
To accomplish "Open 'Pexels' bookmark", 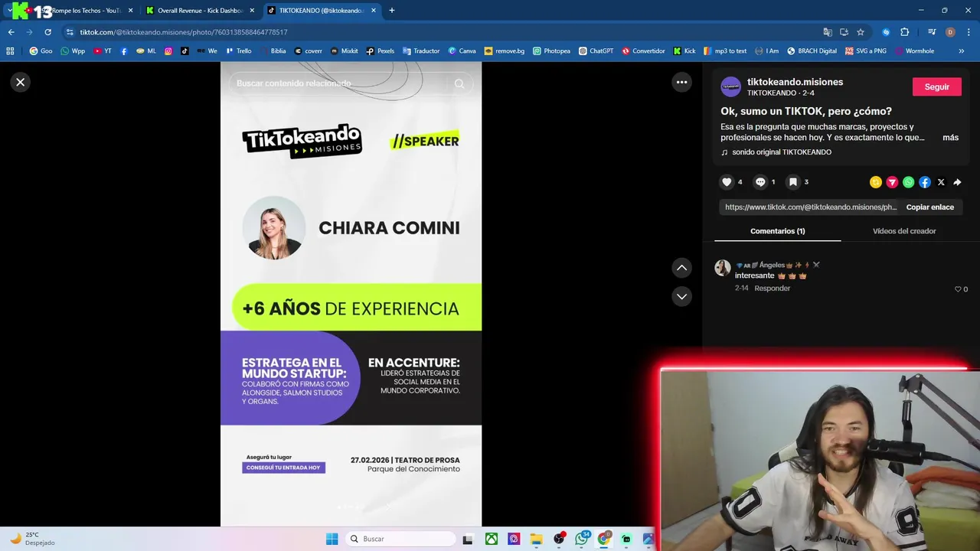I will 380,51.
